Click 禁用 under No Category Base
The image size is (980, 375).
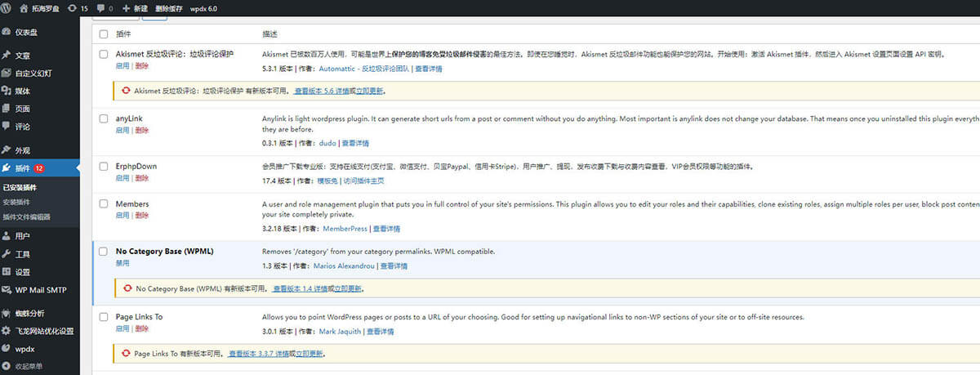point(122,264)
